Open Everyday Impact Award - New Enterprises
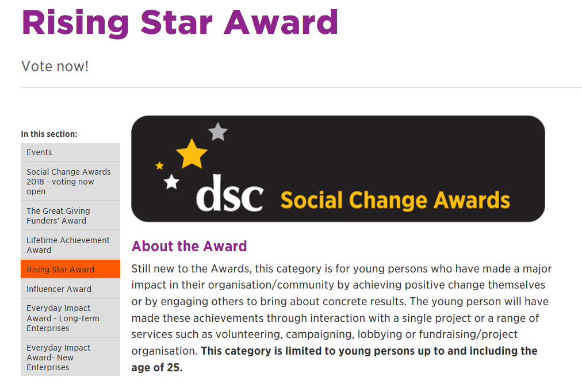Image resolution: width=582 pixels, height=392 pixels. point(59,358)
